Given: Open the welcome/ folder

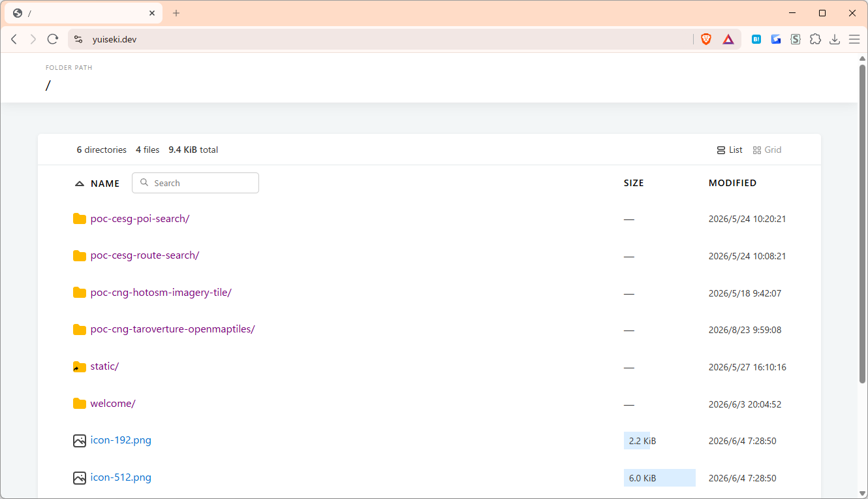Looking at the screenshot, I should tap(113, 404).
